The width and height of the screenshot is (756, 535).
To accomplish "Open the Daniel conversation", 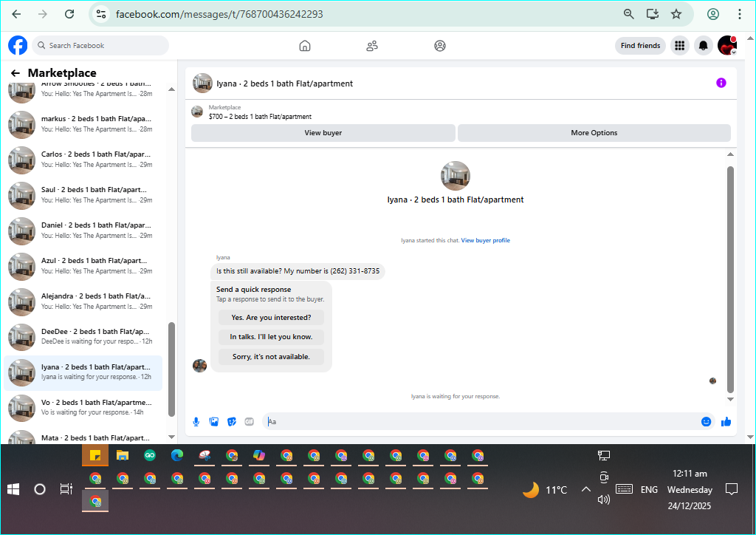I will tap(83, 231).
